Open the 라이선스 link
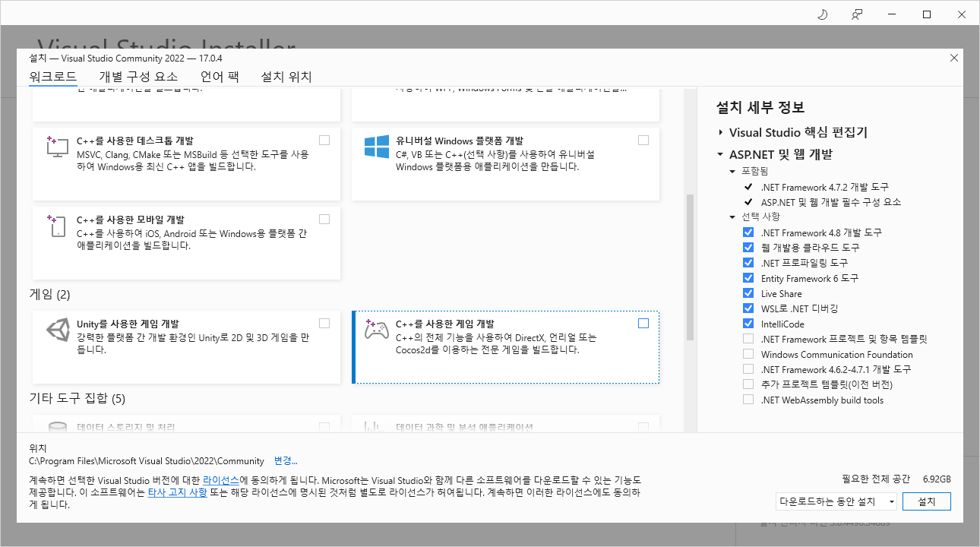This screenshot has width=980, height=547. tap(221, 480)
